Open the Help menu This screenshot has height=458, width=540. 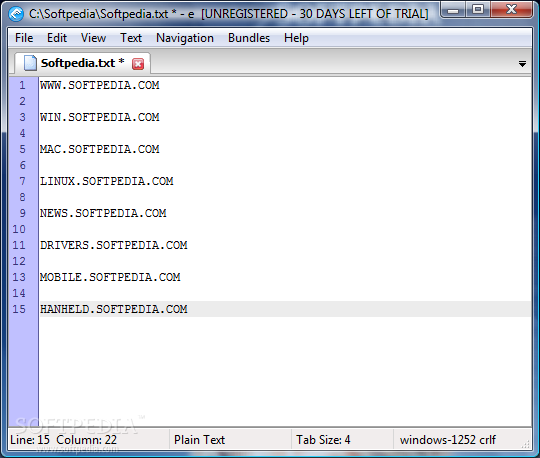296,38
